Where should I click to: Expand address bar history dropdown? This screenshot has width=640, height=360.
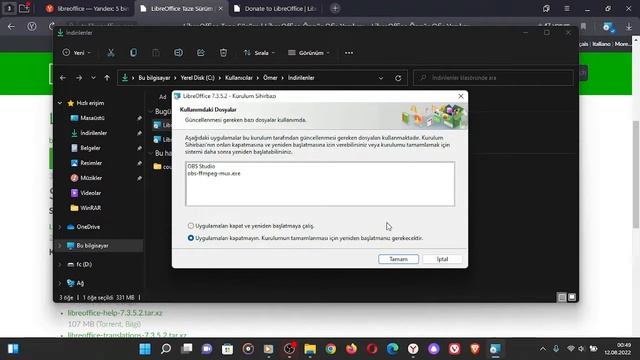[381, 78]
